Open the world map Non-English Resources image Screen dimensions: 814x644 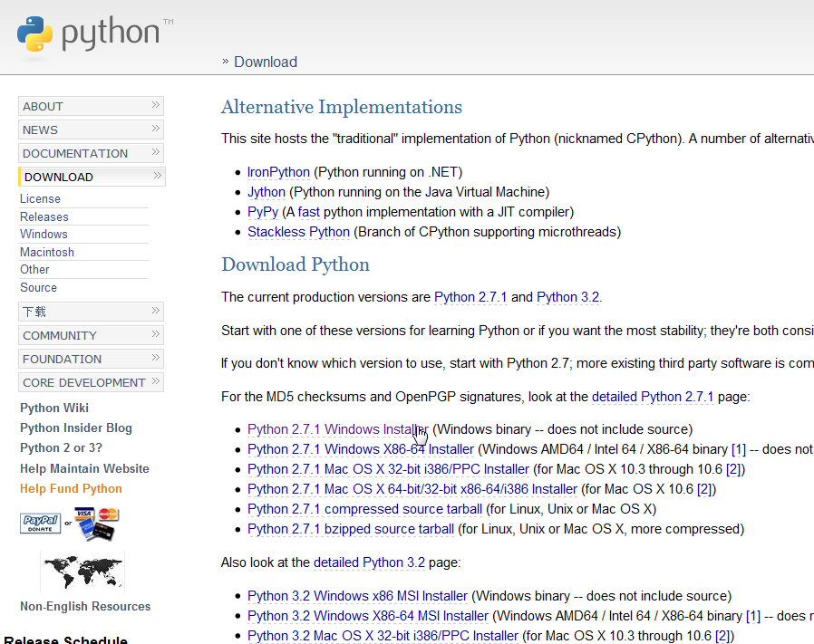coord(82,572)
